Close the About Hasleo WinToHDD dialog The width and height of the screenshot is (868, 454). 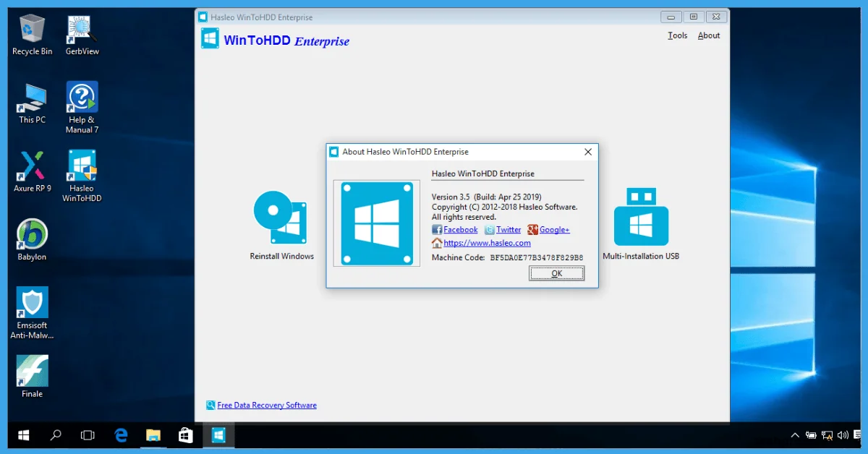pos(588,152)
